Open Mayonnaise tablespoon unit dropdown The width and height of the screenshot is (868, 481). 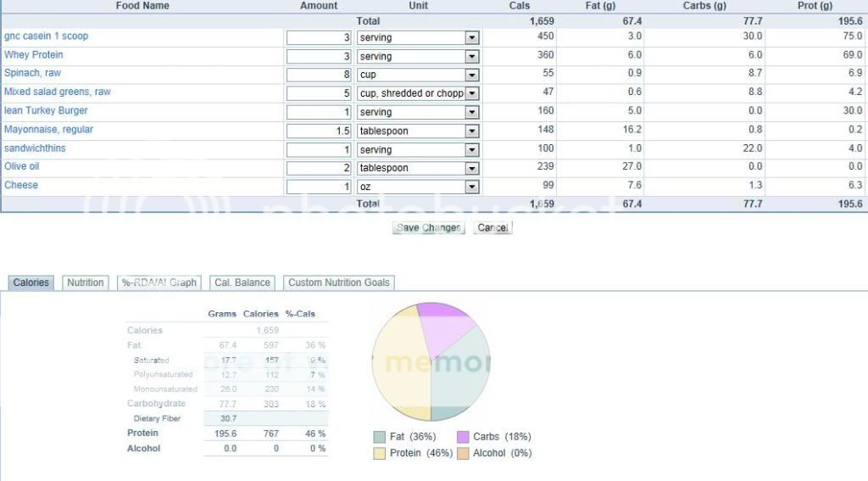[472, 131]
